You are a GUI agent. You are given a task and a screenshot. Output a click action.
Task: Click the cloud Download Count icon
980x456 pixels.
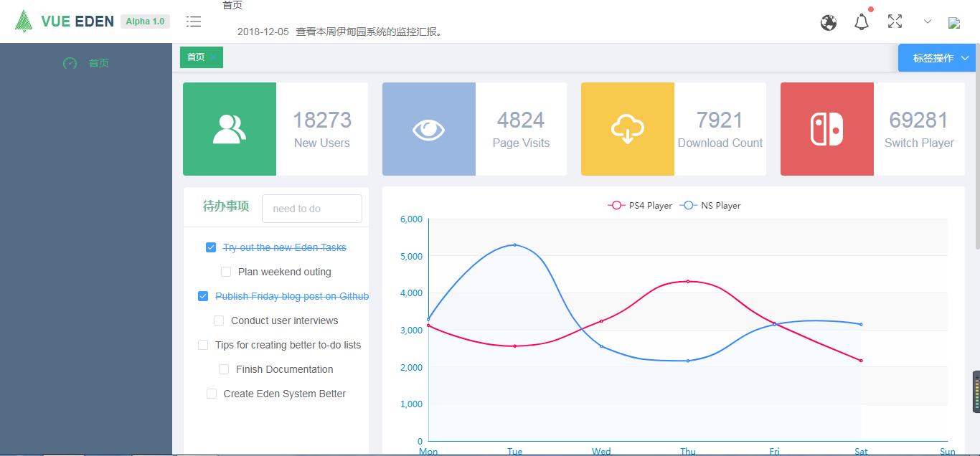click(x=628, y=130)
